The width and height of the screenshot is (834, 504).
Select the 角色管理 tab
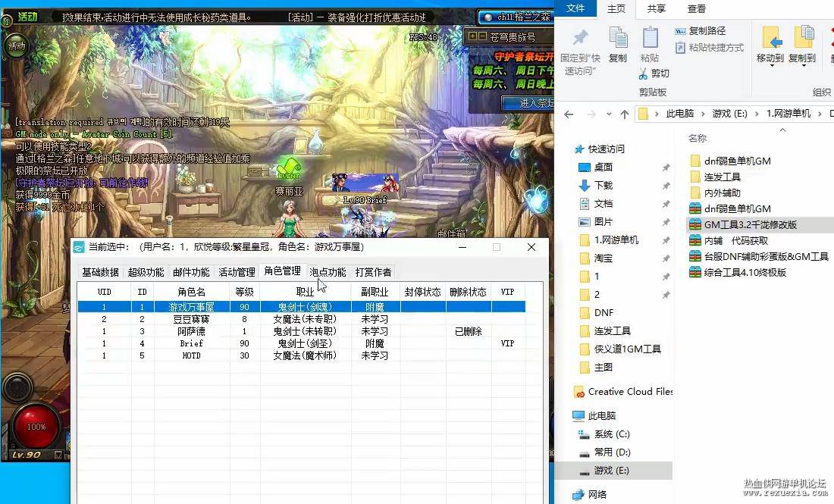point(283,271)
